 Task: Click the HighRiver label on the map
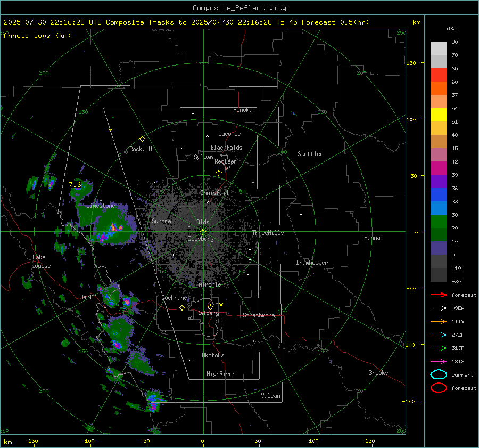(220, 374)
